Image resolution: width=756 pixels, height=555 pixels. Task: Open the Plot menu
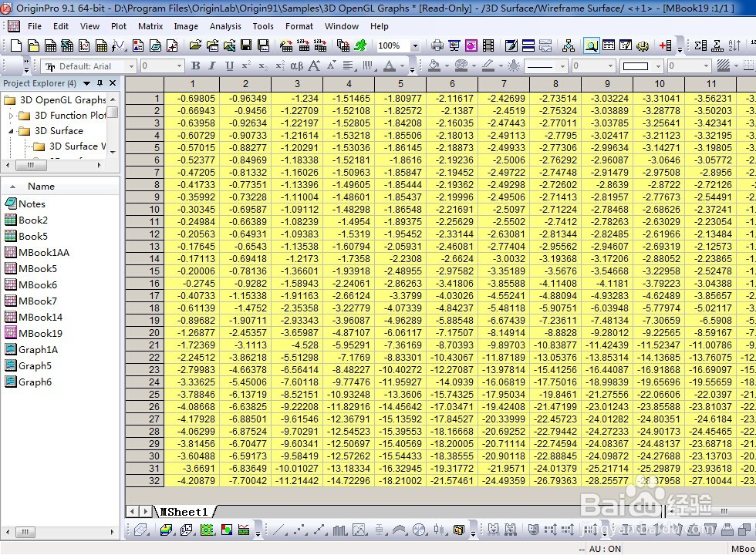(119, 26)
